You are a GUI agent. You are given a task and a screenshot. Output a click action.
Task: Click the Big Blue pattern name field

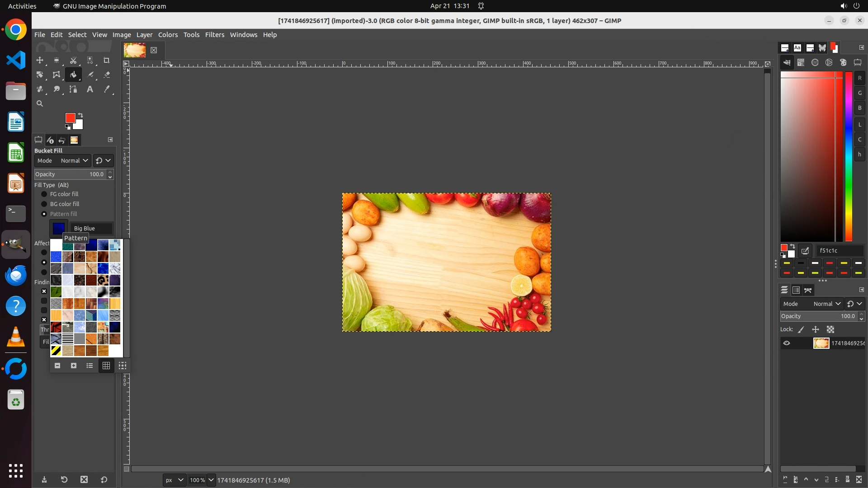coord(91,228)
